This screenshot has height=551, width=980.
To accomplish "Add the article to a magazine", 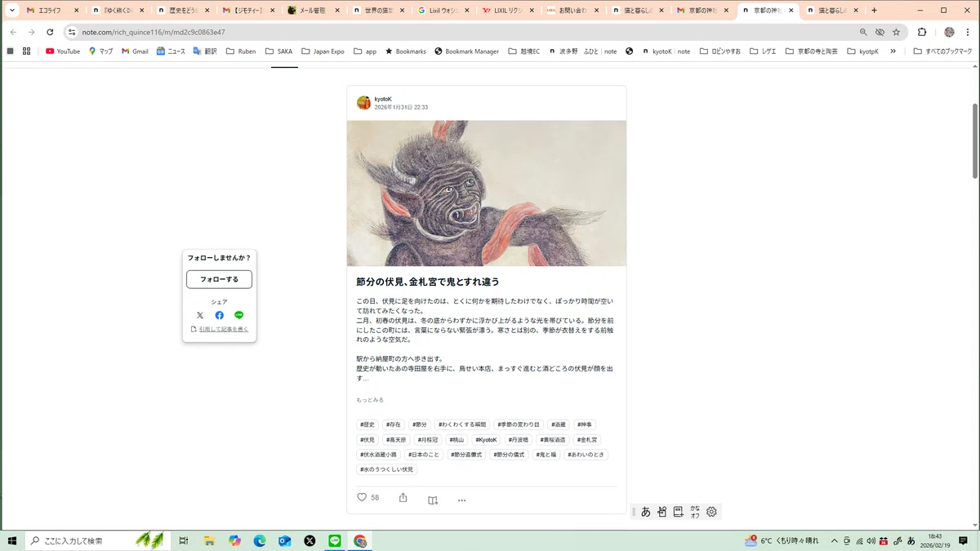I will [433, 500].
